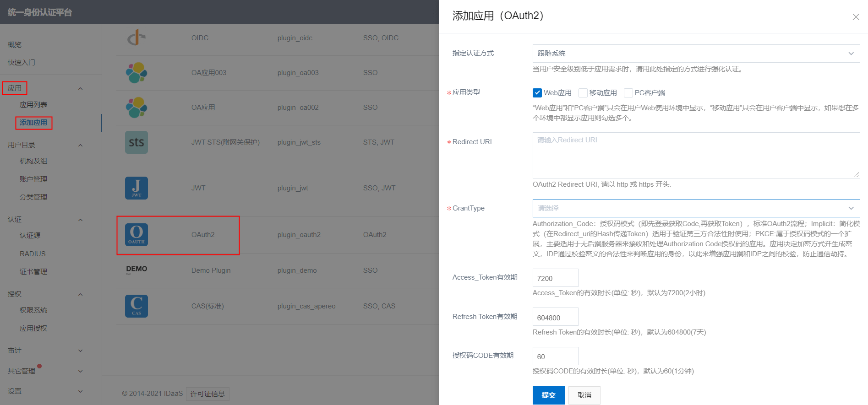Select the OA应用003 colorful icon
The height and width of the screenshot is (405, 868).
pyautogui.click(x=136, y=73)
